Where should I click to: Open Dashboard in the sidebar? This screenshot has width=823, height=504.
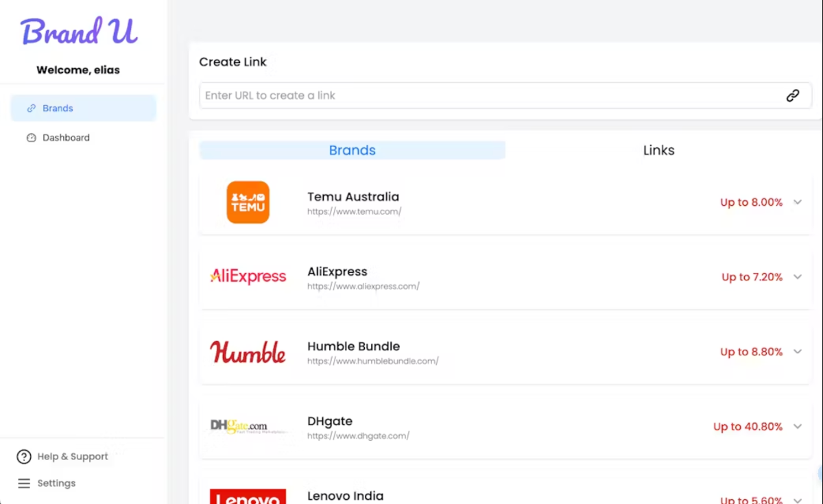[84, 138]
